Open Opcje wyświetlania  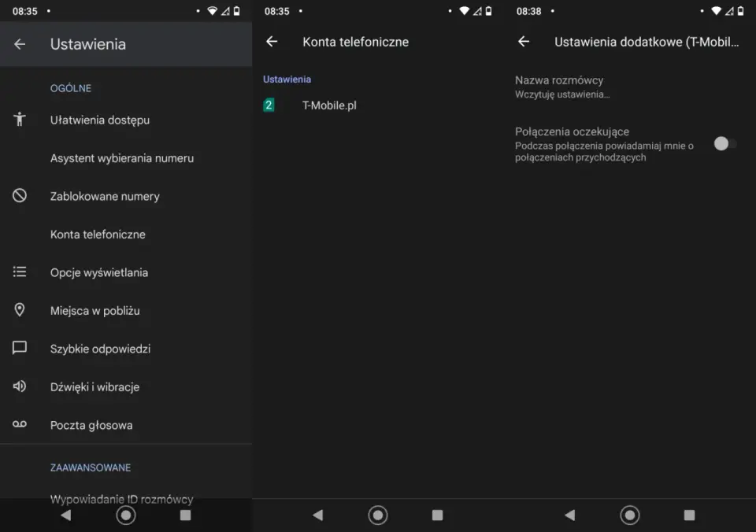click(126, 272)
